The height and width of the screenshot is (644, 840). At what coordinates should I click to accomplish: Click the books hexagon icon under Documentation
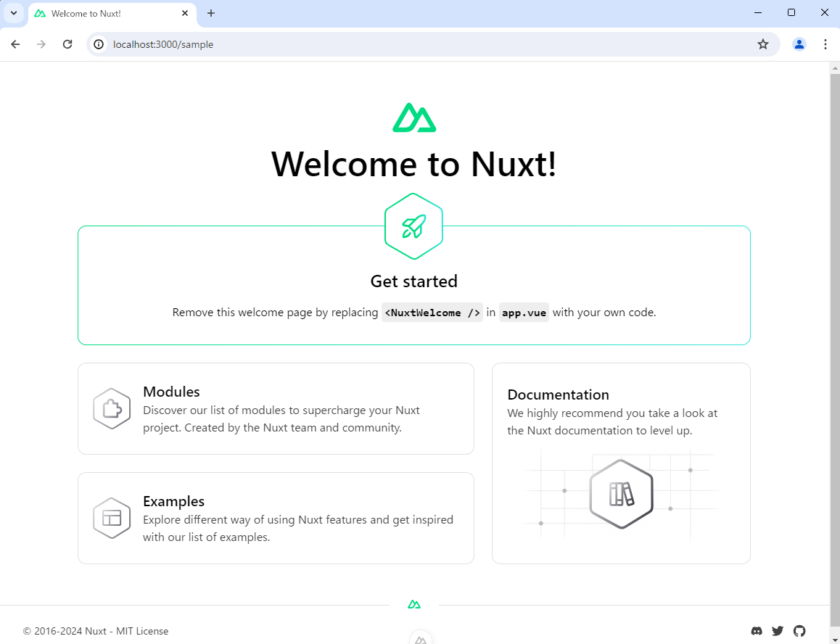(621, 494)
